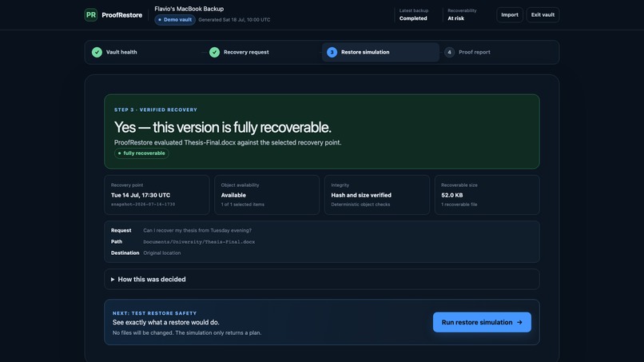
Task: Open the Vault health step
Action: click(145, 52)
